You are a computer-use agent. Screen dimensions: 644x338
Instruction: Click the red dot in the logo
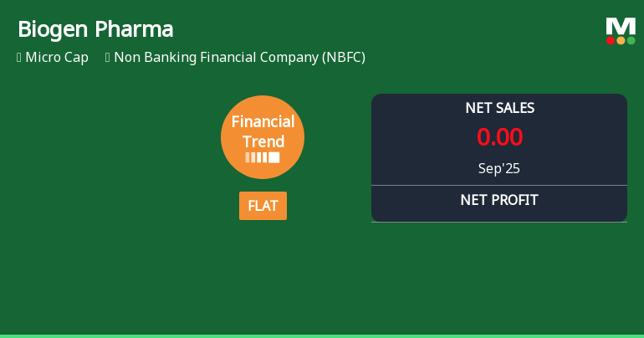(611, 40)
